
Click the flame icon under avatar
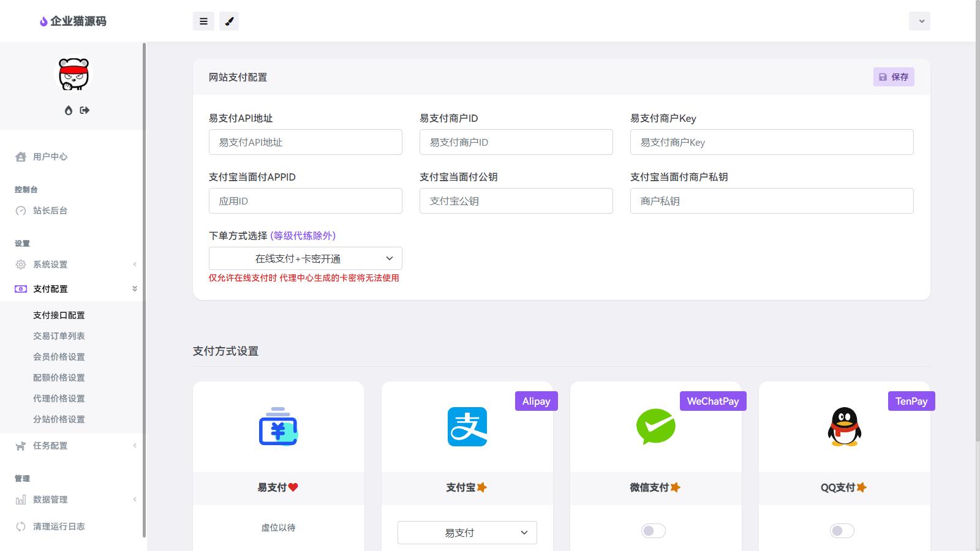click(69, 110)
